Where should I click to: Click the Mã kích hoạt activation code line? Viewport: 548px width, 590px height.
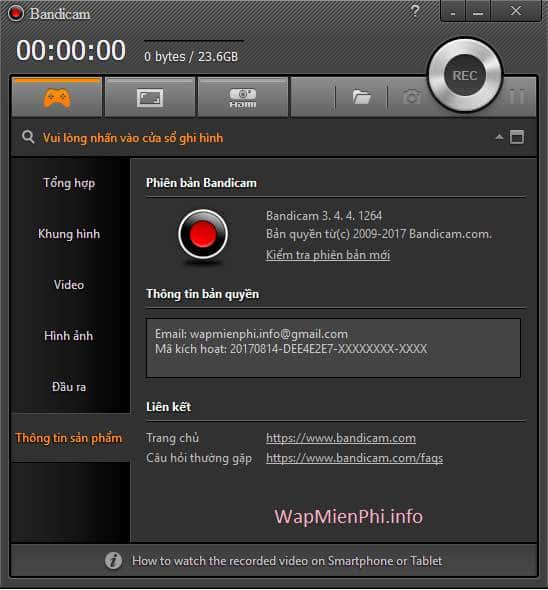coord(291,349)
